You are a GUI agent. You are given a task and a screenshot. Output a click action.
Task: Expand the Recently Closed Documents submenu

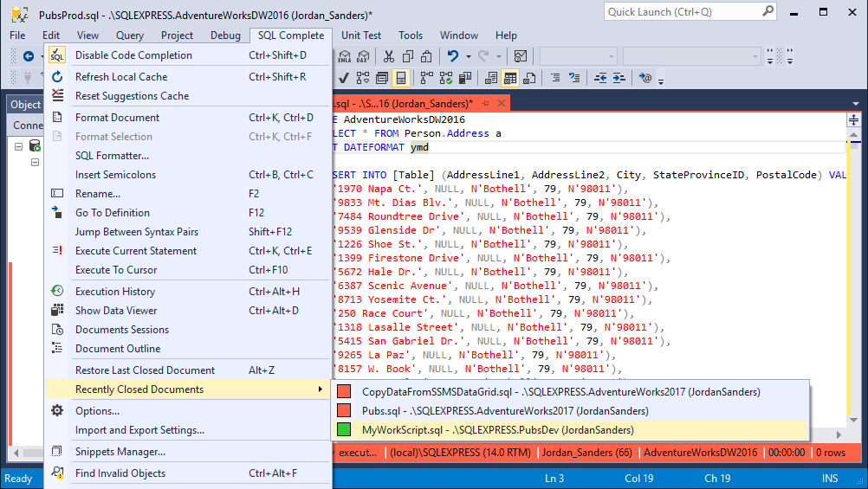188,389
